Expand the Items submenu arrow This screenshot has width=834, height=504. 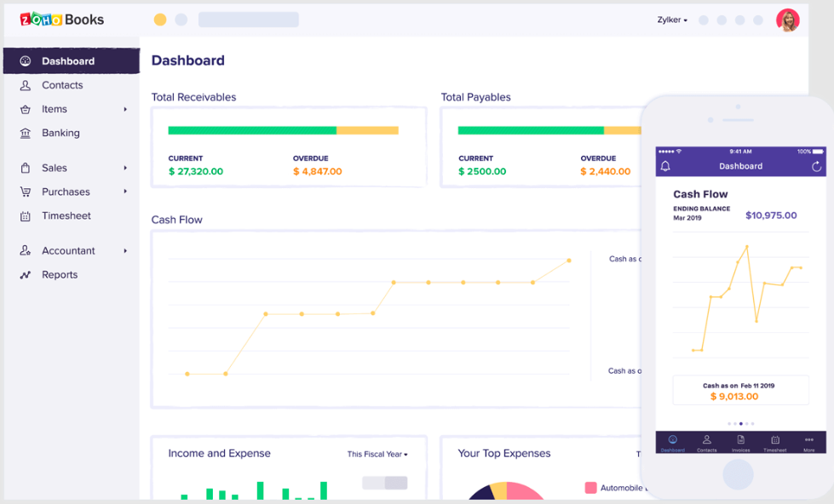pyautogui.click(x=125, y=109)
